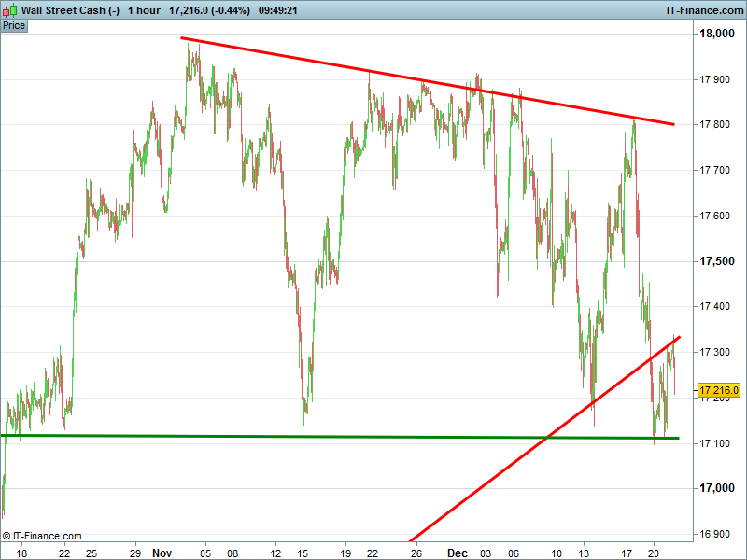Click the 26 date label on time axis

click(416, 553)
